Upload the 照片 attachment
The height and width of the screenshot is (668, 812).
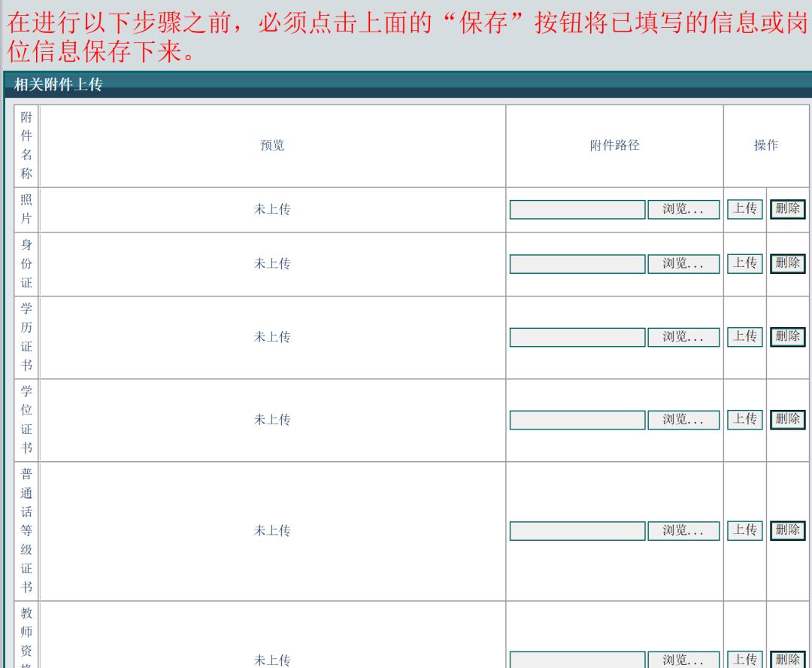pos(744,209)
